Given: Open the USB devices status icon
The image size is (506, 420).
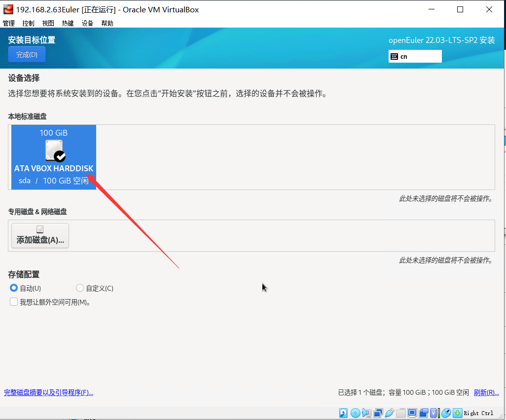Looking at the screenshot, I should (x=390, y=413).
